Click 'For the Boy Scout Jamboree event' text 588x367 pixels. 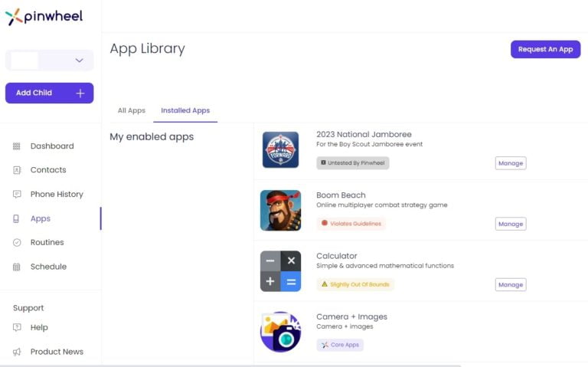coord(369,144)
